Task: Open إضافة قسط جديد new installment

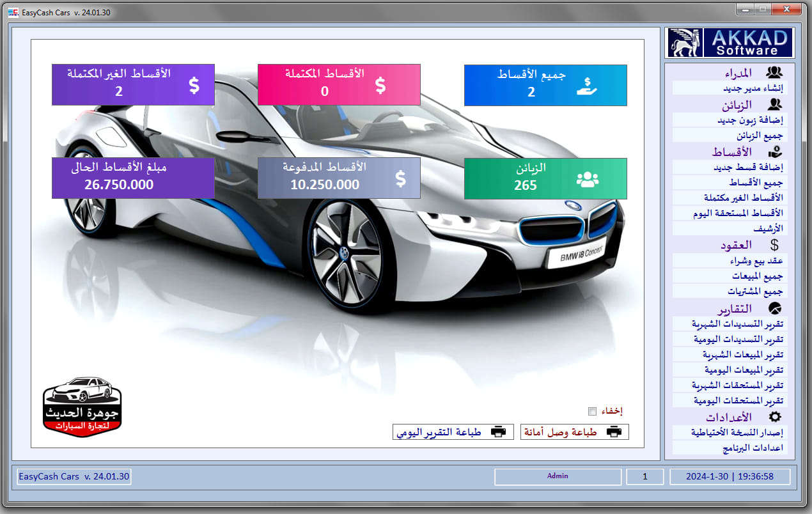Action: tap(730, 167)
